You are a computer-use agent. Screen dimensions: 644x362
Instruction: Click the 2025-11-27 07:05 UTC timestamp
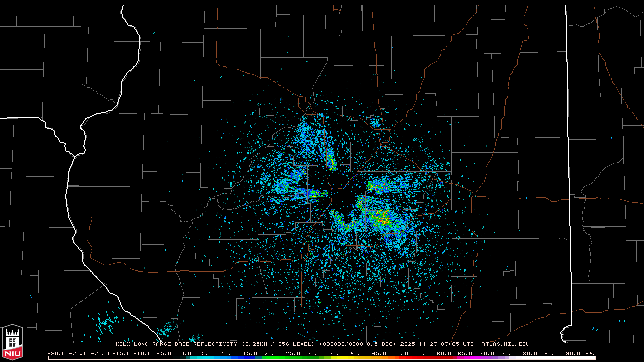437,344
